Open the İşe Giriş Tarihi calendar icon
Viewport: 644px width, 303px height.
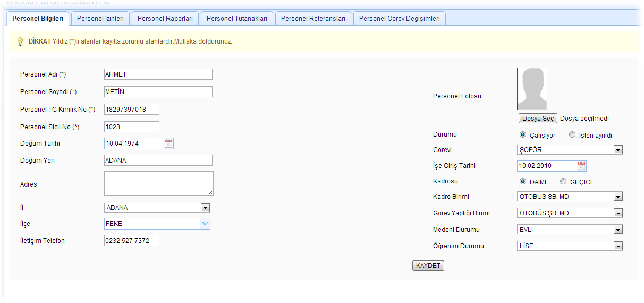tap(581, 165)
